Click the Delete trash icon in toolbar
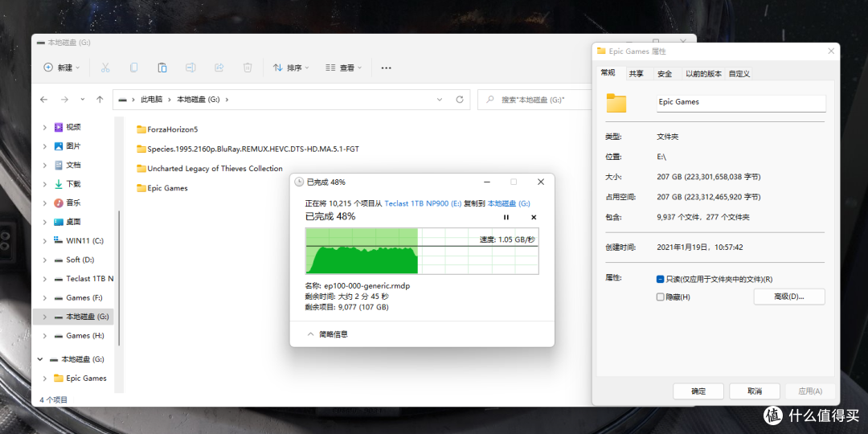The width and height of the screenshot is (868, 434). (248, 68)
